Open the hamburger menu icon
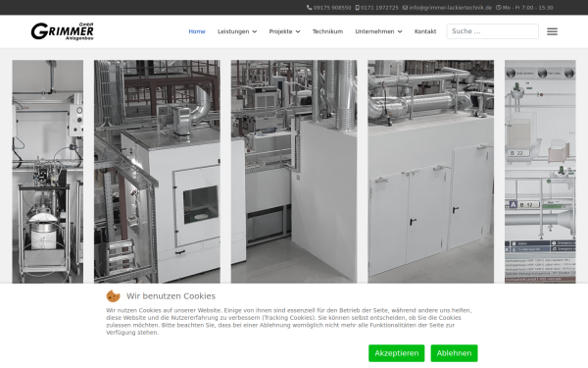The height and width of the screenshot is (368, 588). tap(552, 31)
